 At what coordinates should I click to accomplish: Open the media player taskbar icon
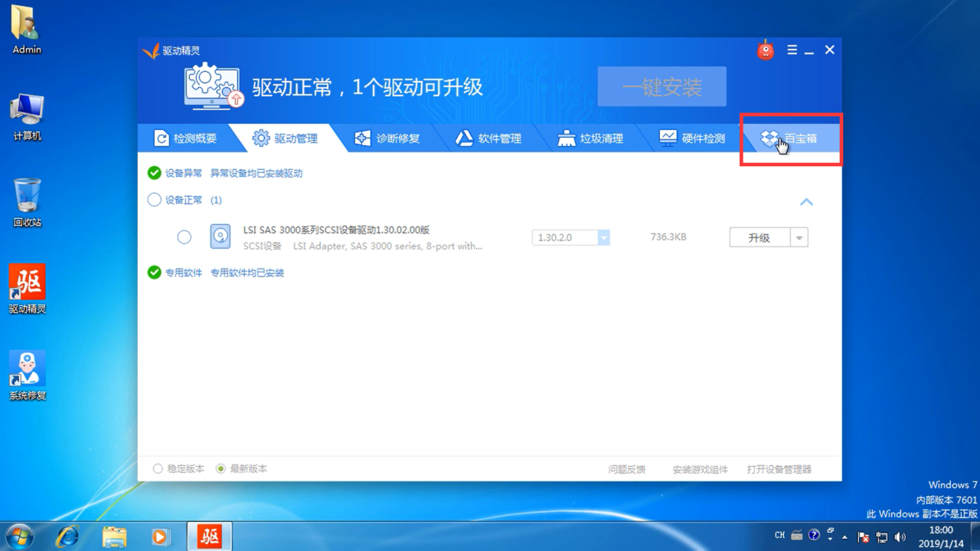(161, 536)
